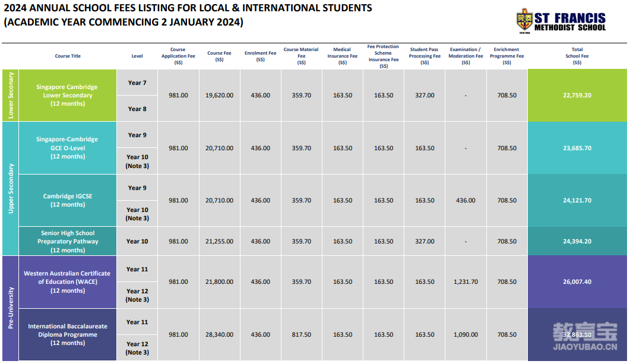Click course material fee 359.70 in Senior High row

[301, 242]
